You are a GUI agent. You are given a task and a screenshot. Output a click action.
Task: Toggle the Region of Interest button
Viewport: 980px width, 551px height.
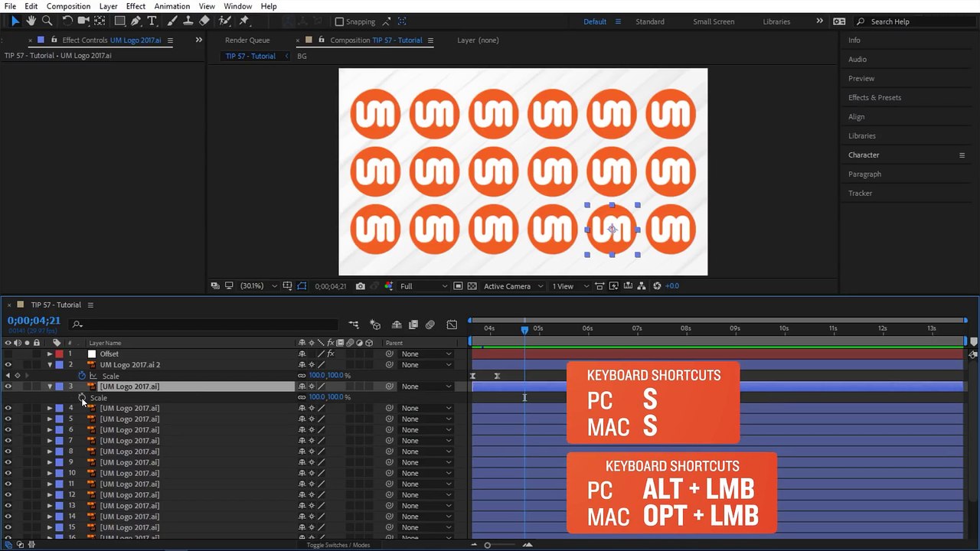tap(458, 286)
